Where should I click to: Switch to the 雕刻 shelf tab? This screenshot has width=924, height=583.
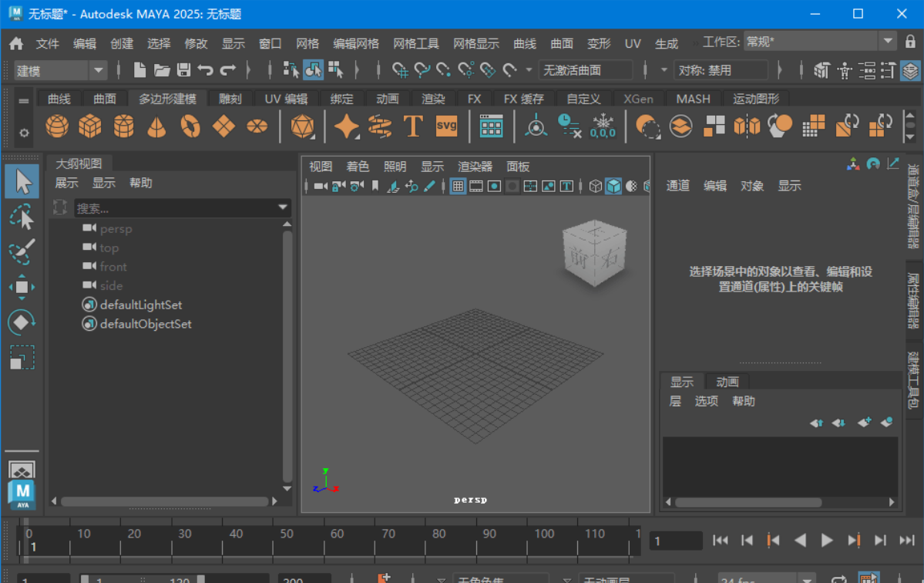point(230,99)
